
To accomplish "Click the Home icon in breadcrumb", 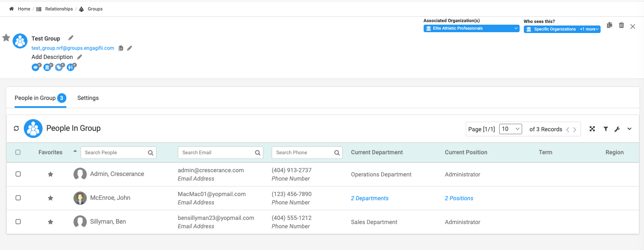I will [12, 9].
